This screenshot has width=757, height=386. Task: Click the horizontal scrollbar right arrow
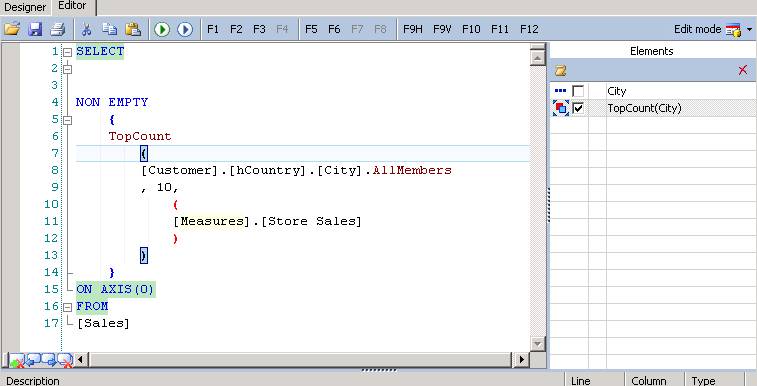pyautogui.click(x=521, y=359)
